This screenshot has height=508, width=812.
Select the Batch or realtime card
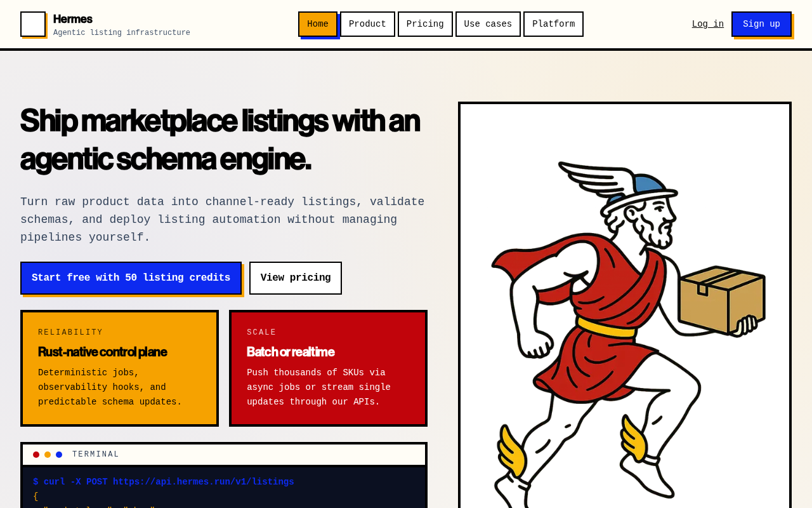(328, 368)
